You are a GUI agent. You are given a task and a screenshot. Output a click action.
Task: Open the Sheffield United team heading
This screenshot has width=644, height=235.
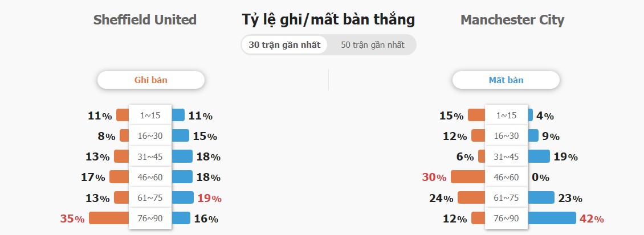point(145,20)
